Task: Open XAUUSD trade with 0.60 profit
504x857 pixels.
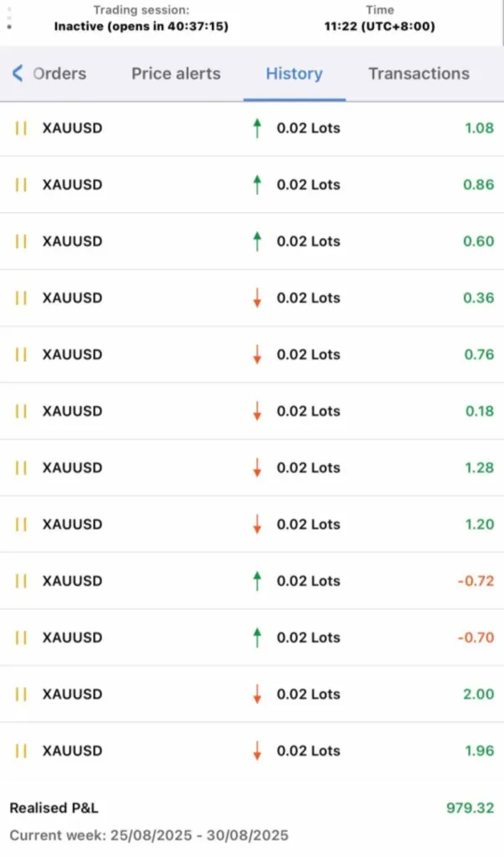Action: click(72, 241)
